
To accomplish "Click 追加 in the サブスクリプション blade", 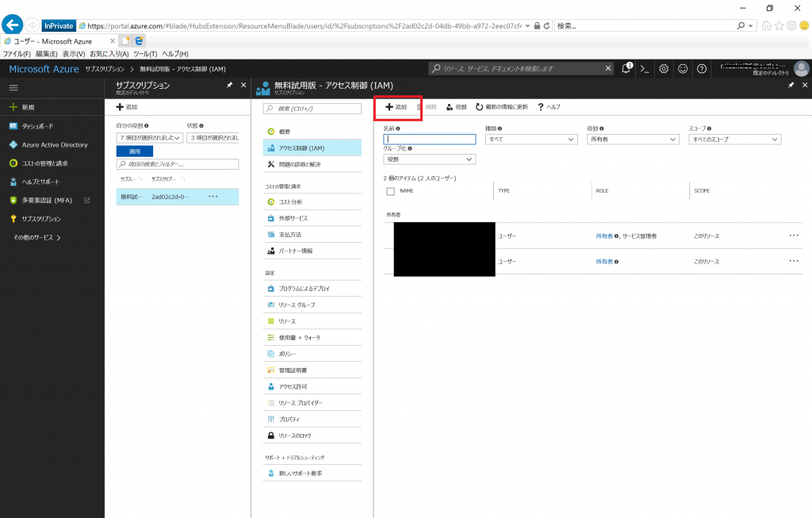I will click(126, 107).
